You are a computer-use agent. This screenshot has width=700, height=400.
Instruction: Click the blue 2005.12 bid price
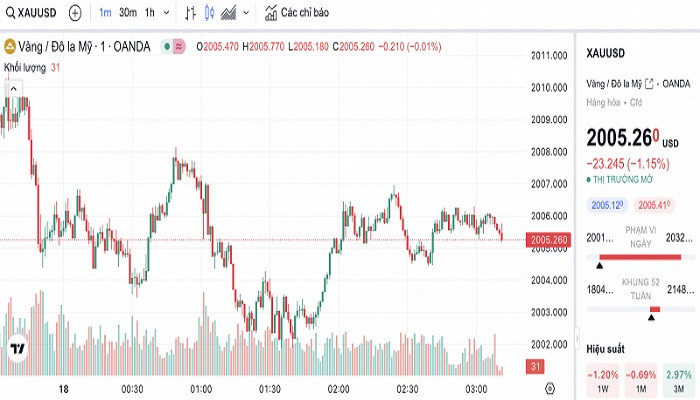pyautogui.click(x=606, y=205)
